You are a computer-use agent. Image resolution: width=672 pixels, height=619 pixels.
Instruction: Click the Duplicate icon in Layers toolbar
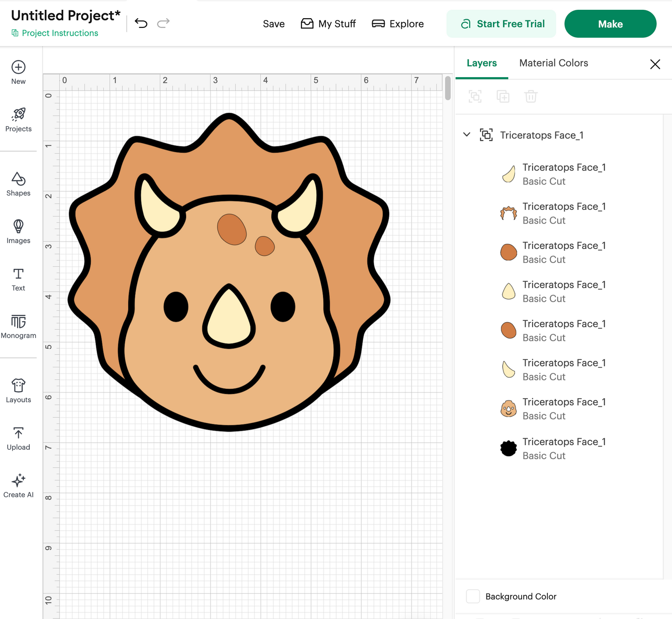[503, 97]
